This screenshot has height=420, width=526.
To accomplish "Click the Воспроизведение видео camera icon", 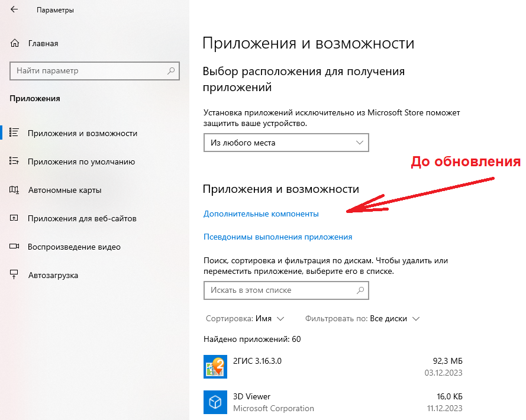I will [x=14, y=246].
